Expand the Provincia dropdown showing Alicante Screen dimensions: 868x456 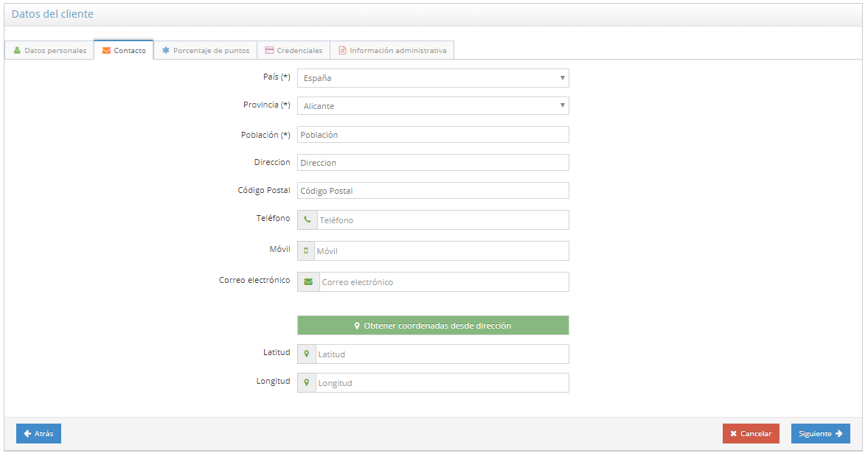(433, 106)
